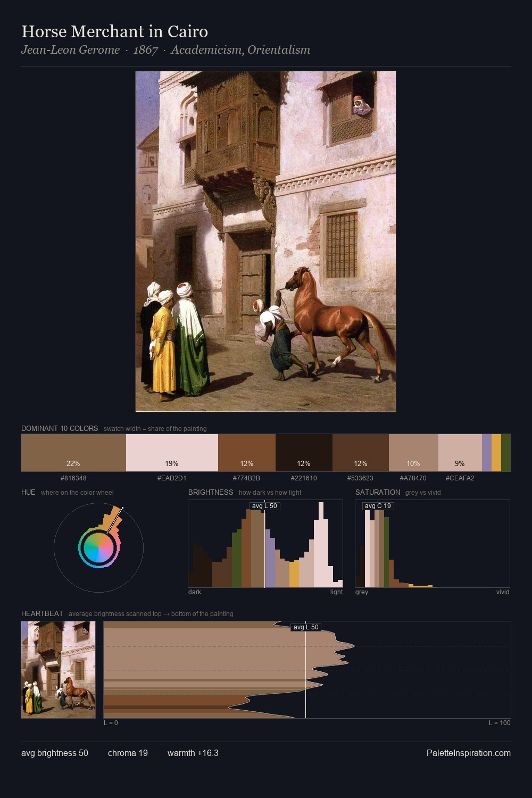This screenshot has width=532, height=798.
Task: Click the tallest light bar in brightness histogram
Action: [x=321, y=545]
